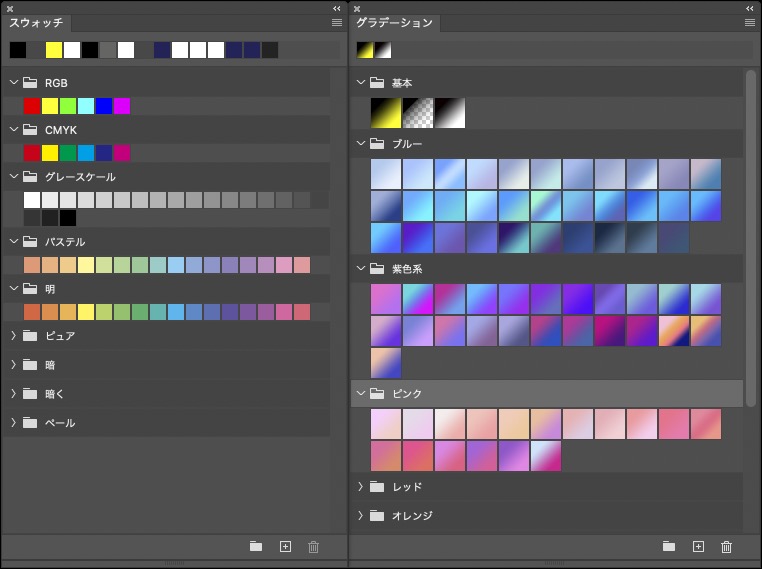Create a new swatch with plus icon
This screenshot has height=569, width=762.
[x=285, y=546]
